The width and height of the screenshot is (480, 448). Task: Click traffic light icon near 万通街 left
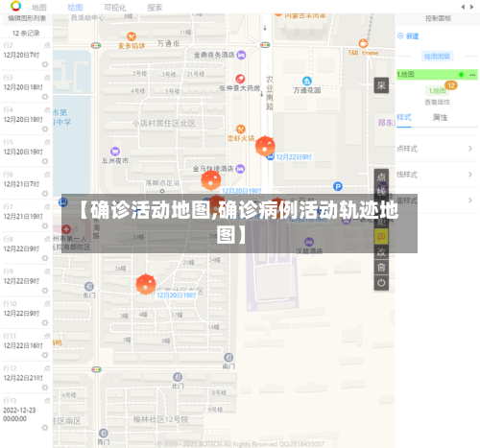[96, 45]
